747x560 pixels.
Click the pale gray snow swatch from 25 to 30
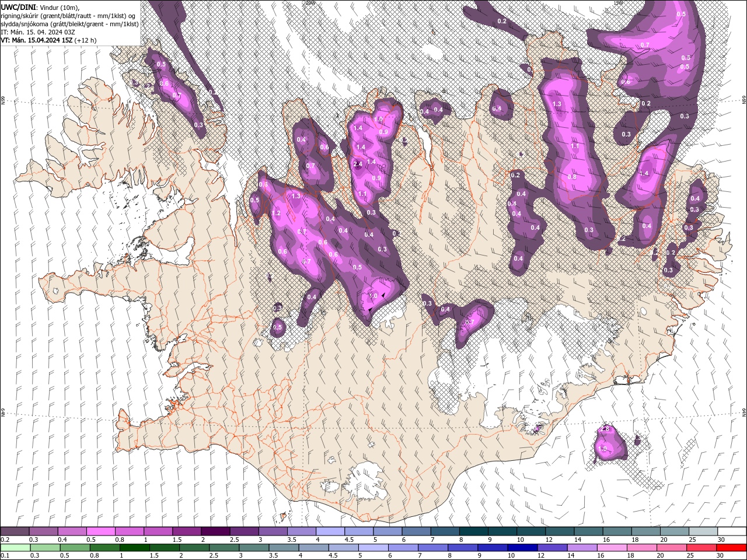(703, 531)
